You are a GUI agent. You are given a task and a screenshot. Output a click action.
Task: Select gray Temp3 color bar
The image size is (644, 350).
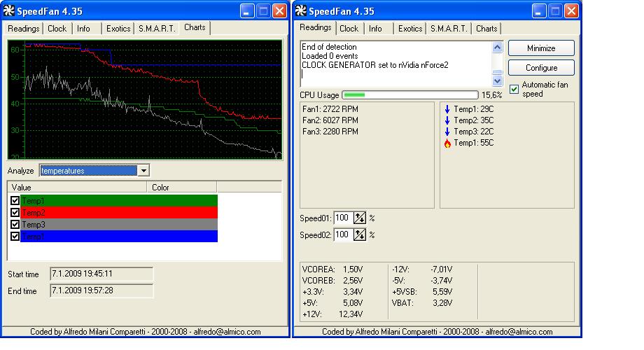(x=119, y=224)
